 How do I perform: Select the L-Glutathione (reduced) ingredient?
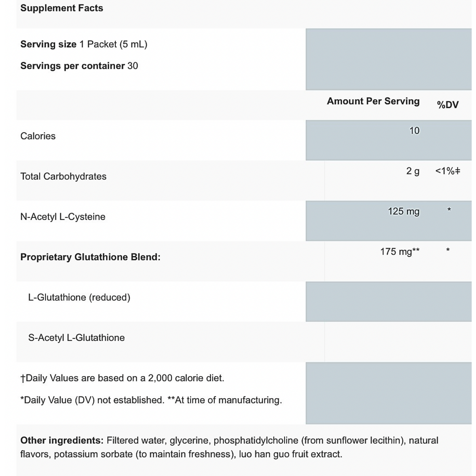coord(79,297)
